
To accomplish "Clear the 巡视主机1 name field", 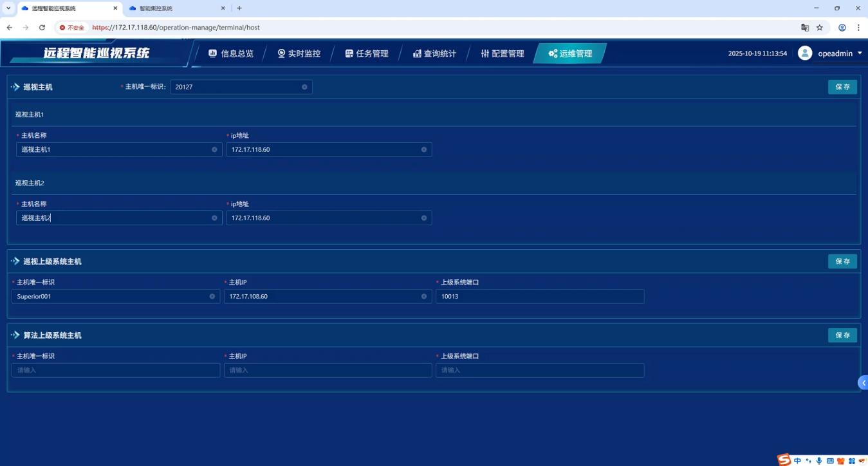I will click(x=214, y=149).
